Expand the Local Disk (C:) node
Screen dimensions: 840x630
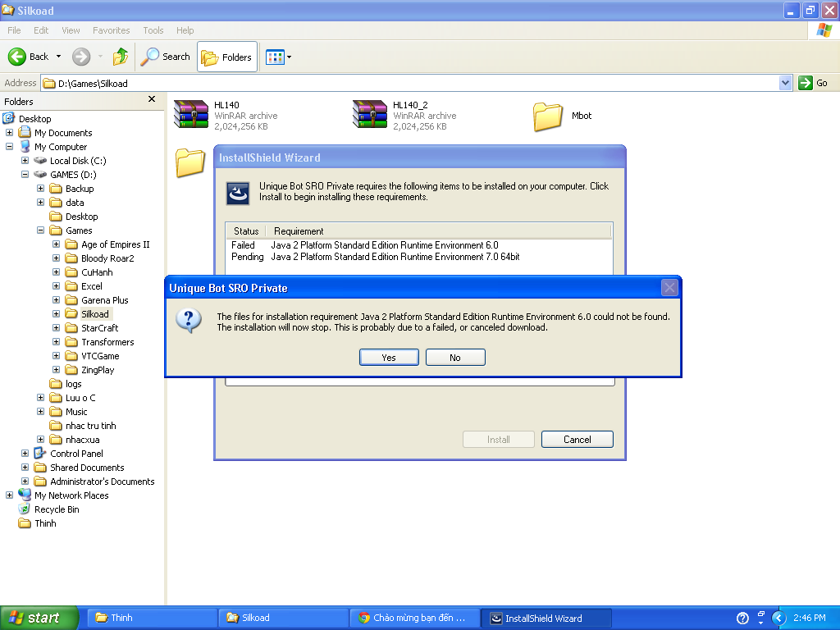[25, 160]
